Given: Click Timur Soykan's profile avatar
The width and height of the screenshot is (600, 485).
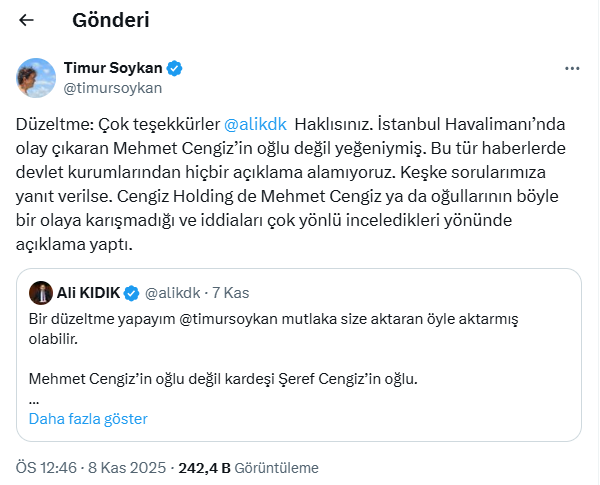Looking at the screenshot, I should pyautogui.click(x=36, y=77).
